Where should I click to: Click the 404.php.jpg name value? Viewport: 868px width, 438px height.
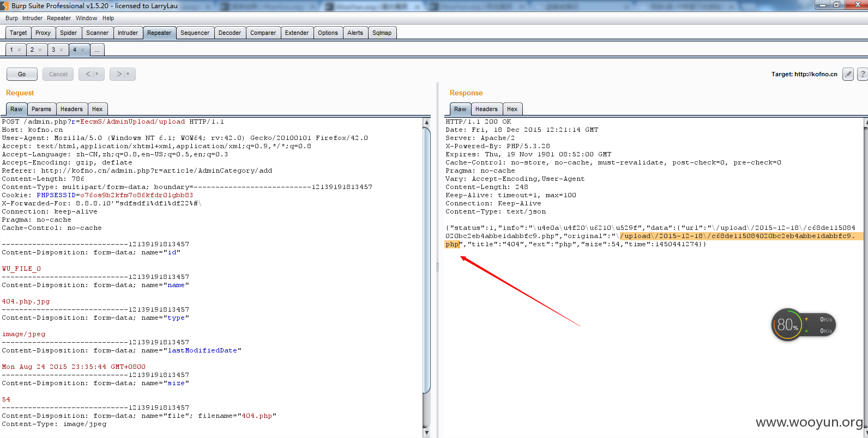pyautogui.click(x=26, y=301)
